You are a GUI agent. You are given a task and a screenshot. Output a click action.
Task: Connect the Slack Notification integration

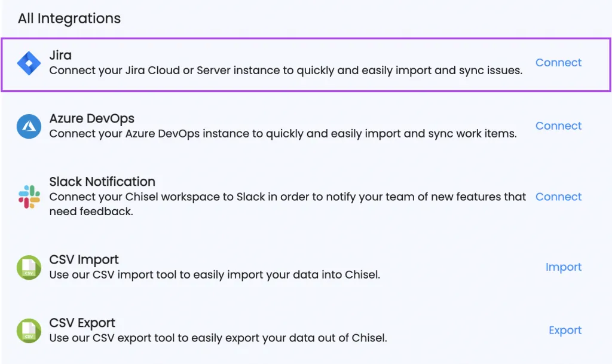click(558, 197)
